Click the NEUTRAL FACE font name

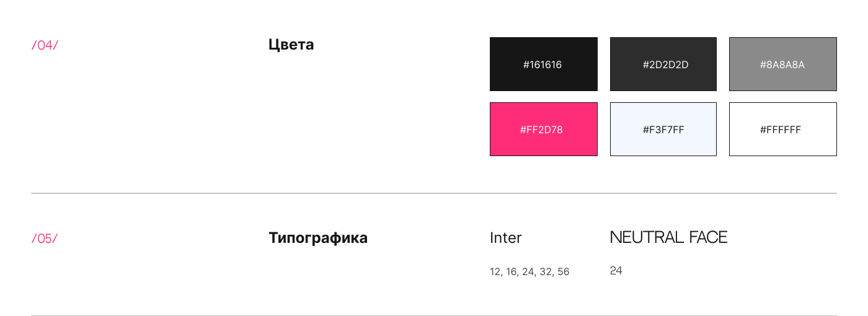tap(668, 237)
